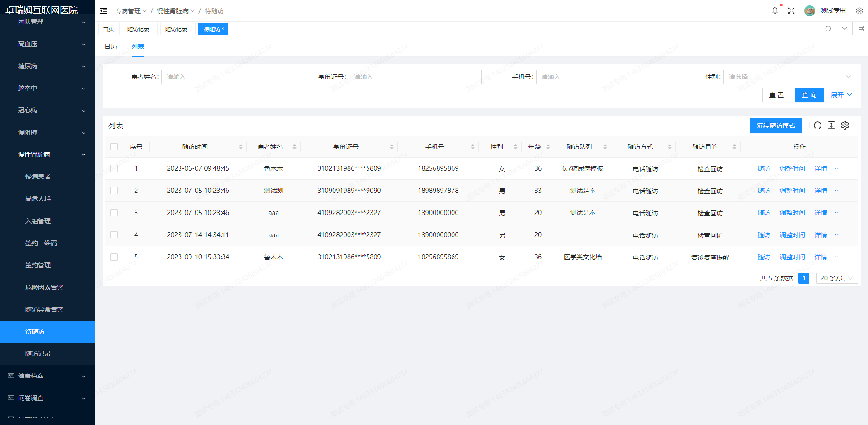The image size is (868, 425).
Task: Open more actions for row 5
Action: [838, 257]
